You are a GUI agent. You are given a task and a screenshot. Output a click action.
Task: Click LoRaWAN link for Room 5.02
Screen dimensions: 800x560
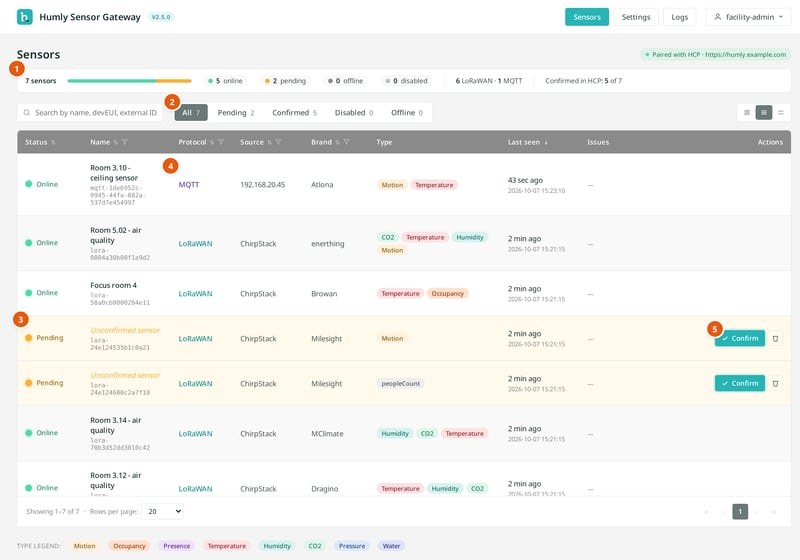[x=195, y=244]
